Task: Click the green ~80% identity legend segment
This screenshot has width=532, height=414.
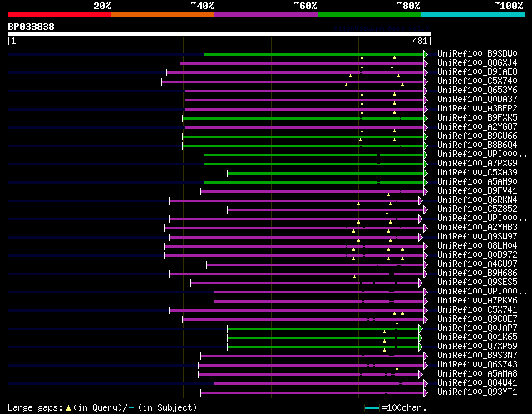Action: click(x=369, y=15)
